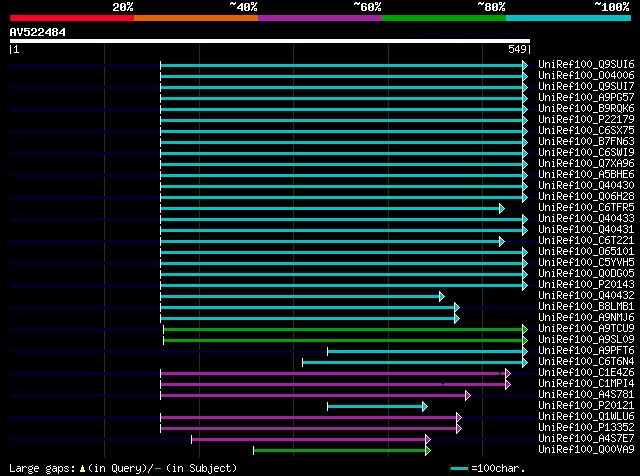640x476 pixels.
Task: Select label UniRef100_Q40430
Action: point(586,185)
